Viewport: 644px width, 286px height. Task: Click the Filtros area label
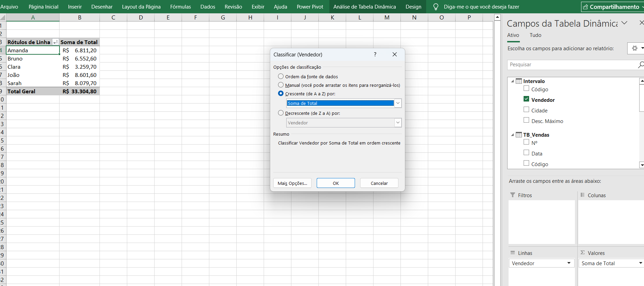tap(525, 195)
